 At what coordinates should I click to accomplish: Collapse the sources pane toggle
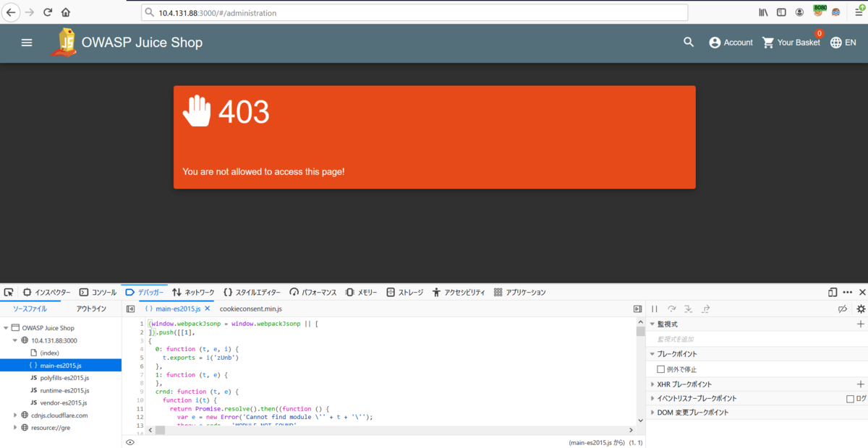[130, 309]
